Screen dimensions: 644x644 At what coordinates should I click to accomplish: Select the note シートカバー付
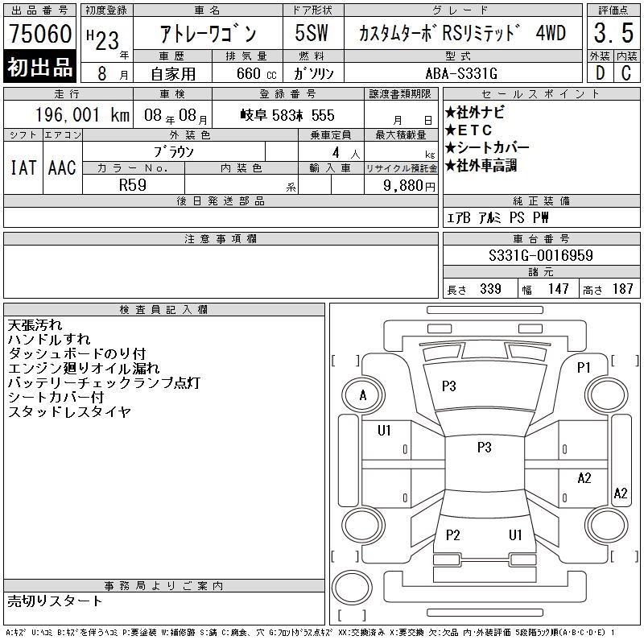coord(56,397)
